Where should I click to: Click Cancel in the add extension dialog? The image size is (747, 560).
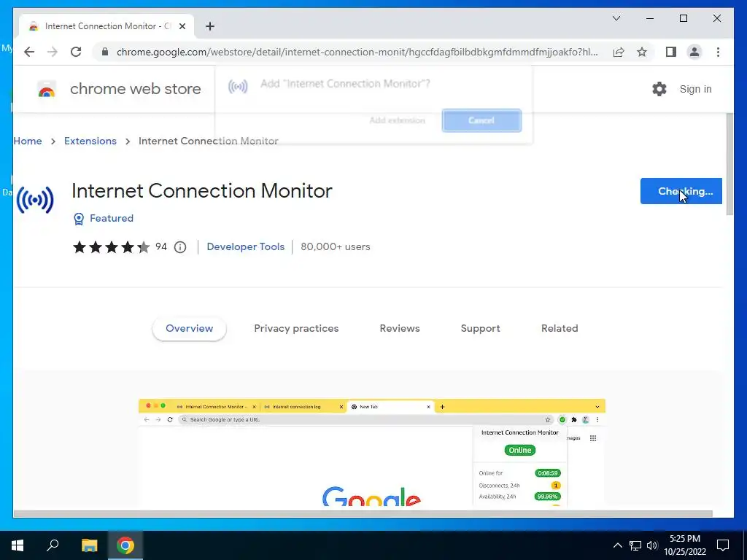(481, 120)
